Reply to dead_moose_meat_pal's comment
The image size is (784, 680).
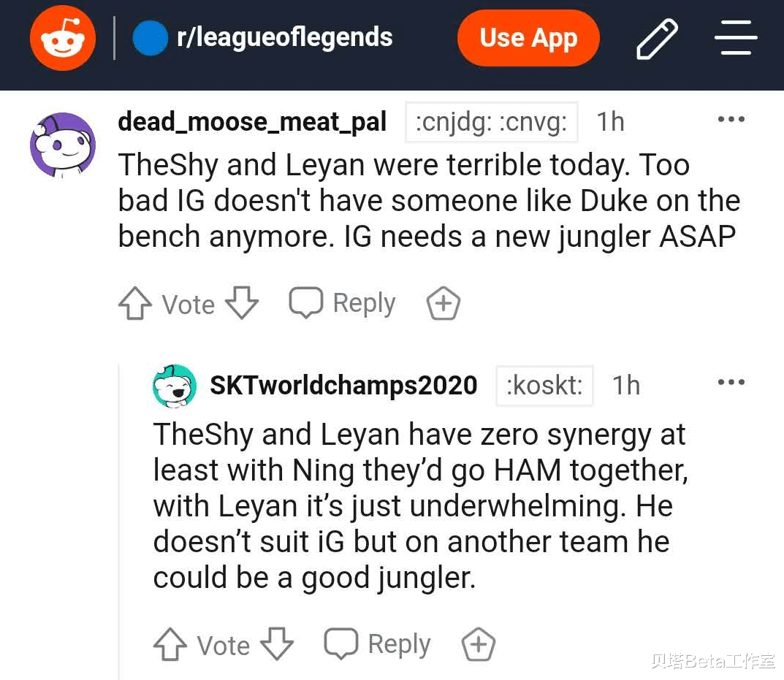tap(342, 302)
